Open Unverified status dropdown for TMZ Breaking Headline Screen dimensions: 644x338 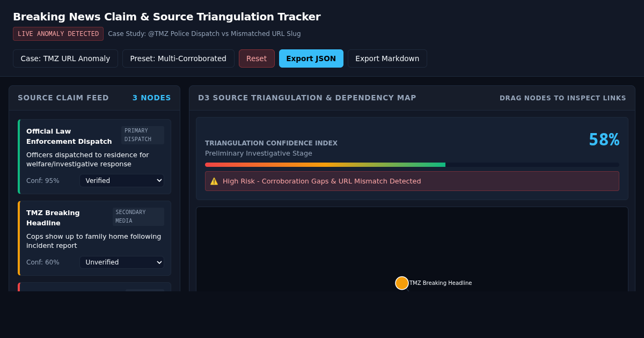(x=122, y=262)
